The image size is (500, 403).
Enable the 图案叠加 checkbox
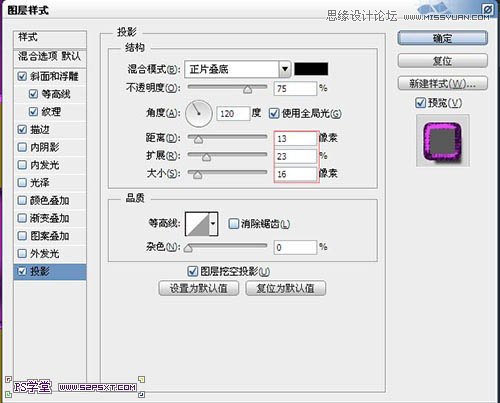[x=22, y=236]
